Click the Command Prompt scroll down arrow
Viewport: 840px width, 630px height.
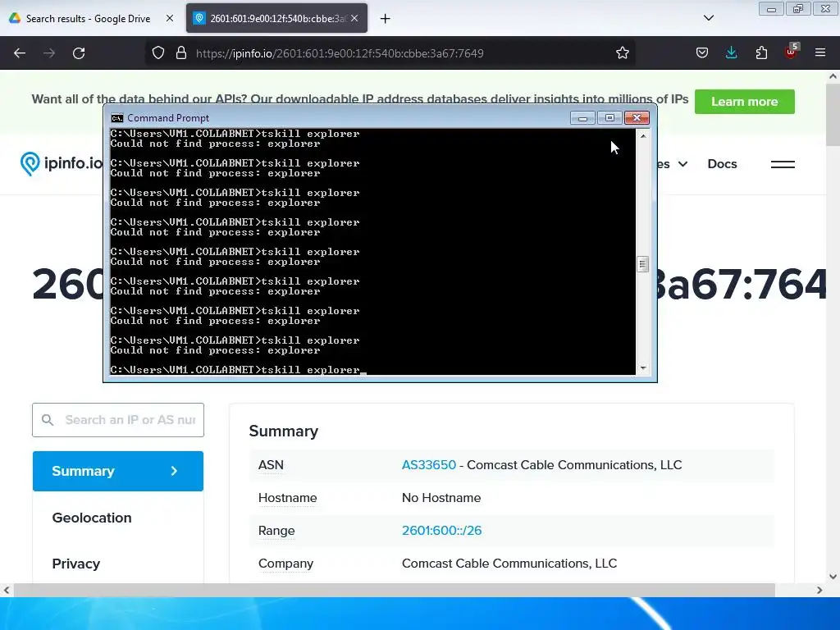[x=643, y=368]
